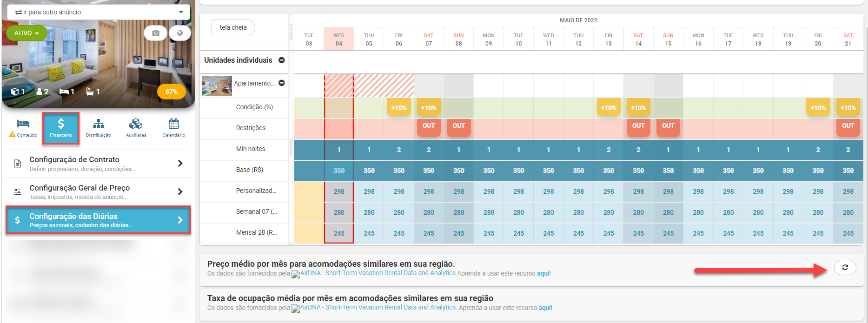Image resolution: width=868 pixels, height=323 pixels.
Task: Click OUT restriction badge on SUN 15
Action: pos(668,127)
